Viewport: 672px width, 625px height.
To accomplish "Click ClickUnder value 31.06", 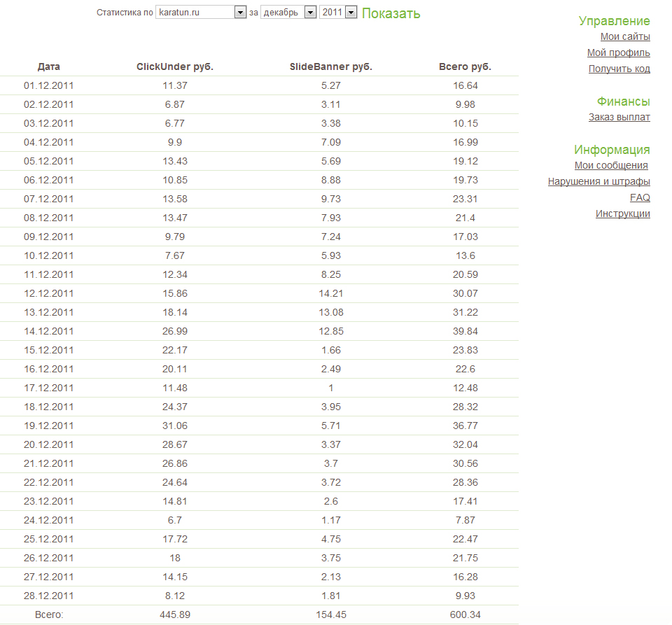I will (x=175, y=426).
